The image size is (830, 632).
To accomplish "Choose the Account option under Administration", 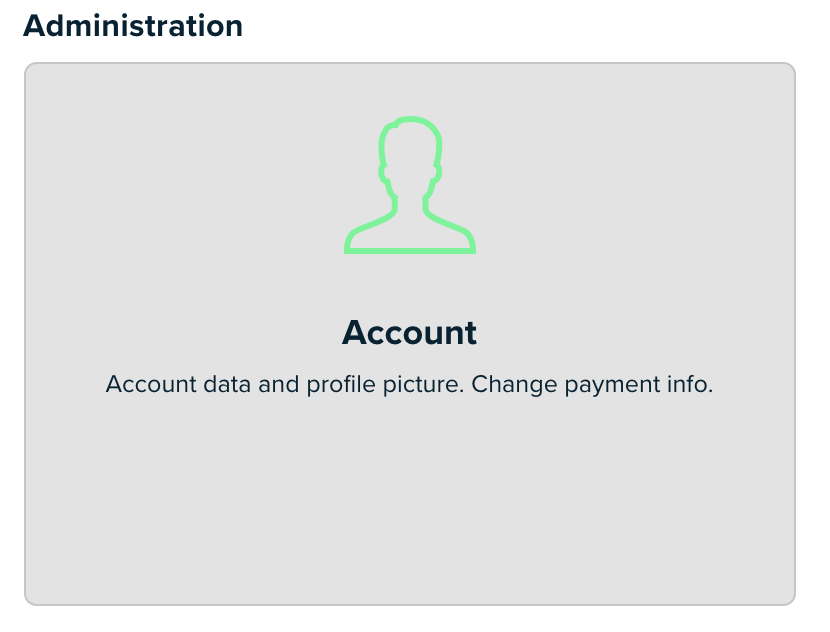I will [x=410, y=334].
